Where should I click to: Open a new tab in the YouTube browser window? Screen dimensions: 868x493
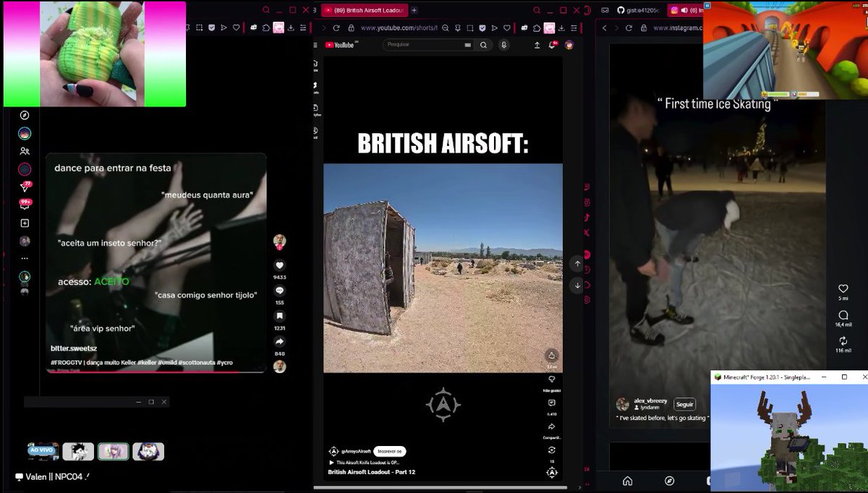414,10
